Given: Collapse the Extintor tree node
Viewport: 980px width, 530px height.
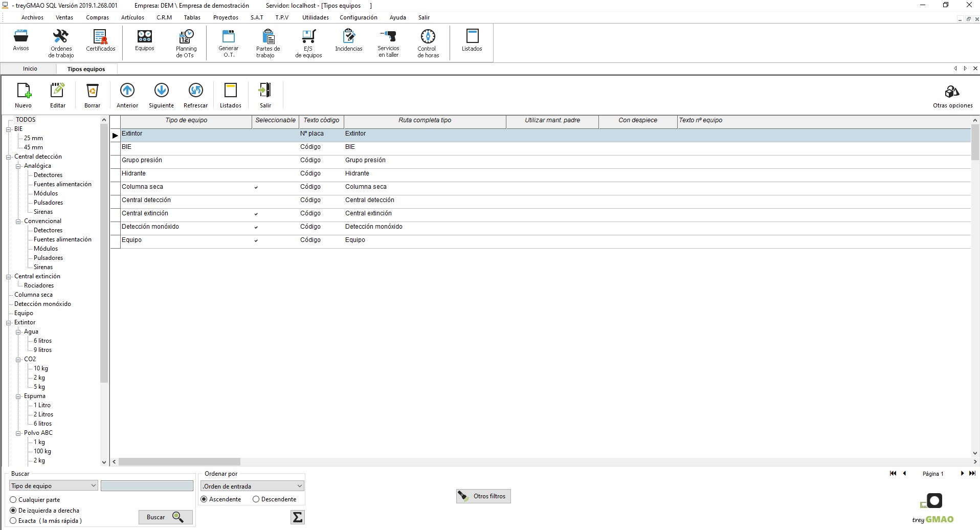Looking at the screenshot, I should click(9, 323).
